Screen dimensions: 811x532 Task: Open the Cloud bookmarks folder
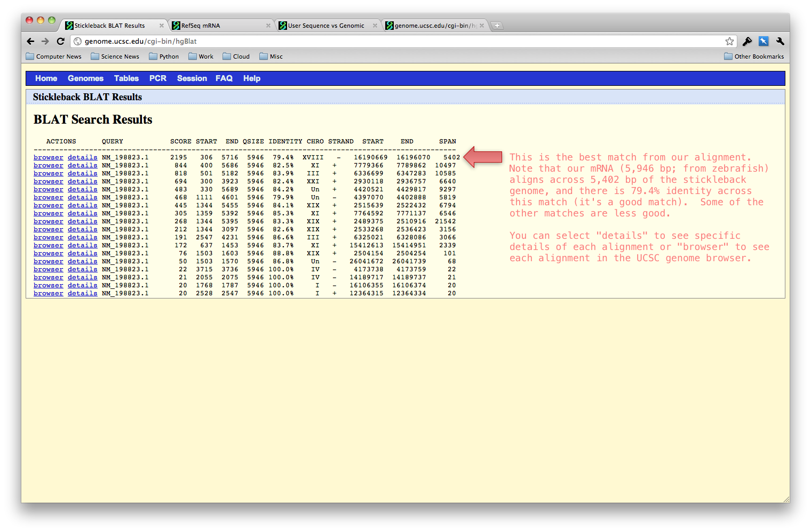[236, 57]
